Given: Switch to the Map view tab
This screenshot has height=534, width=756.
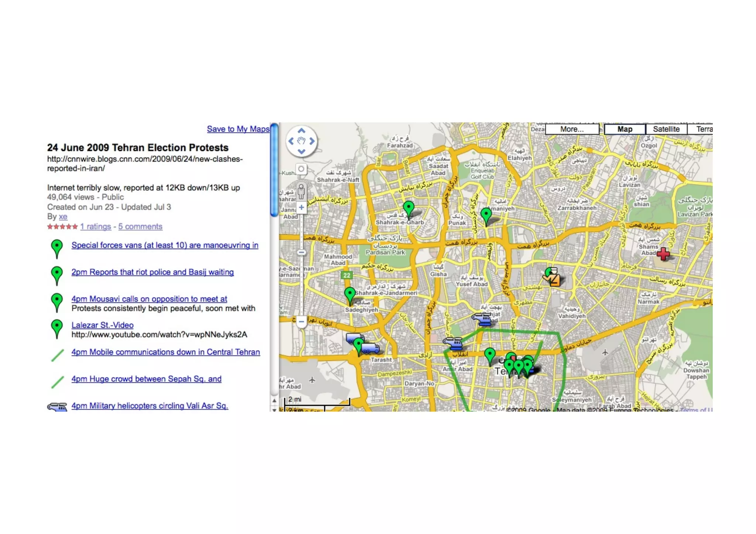Looking at the screenshot, I should pyautogui.click(x=625, y=129).
